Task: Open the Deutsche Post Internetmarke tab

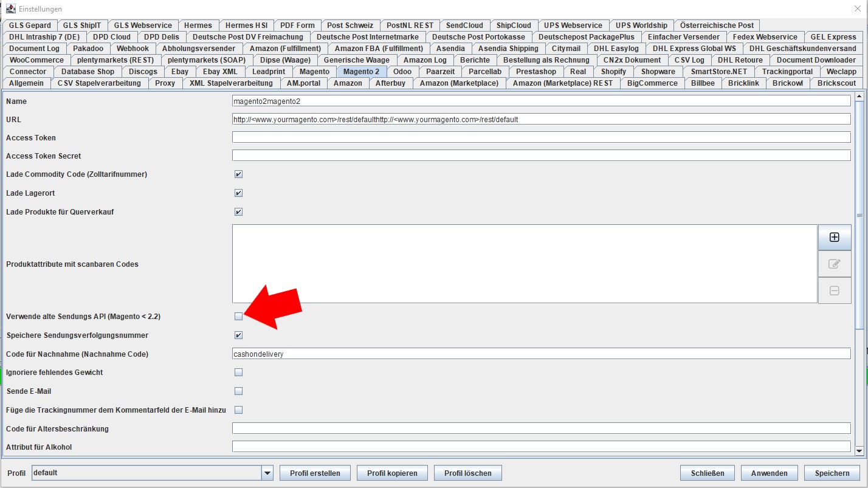Action: (x=368, y=37)
